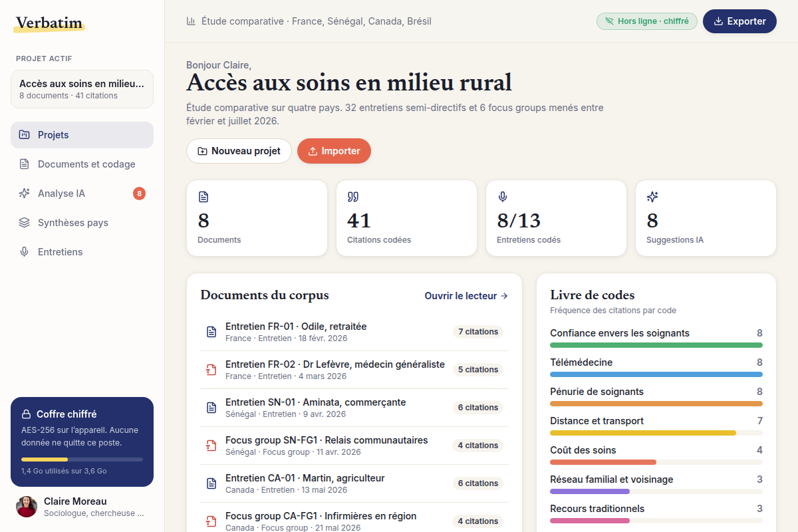
Task: Click the Projets folder icon in sidebar
Action: click(x=25, y=135)
